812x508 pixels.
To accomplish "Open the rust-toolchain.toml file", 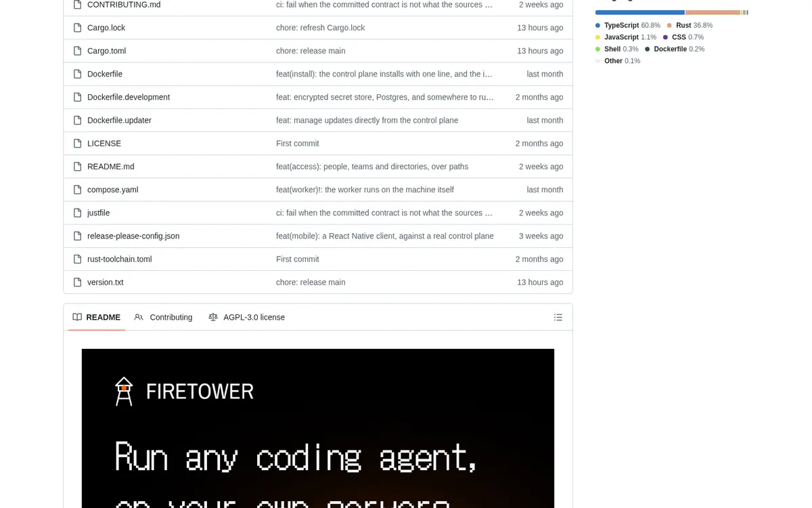I will tap(119, 259).
